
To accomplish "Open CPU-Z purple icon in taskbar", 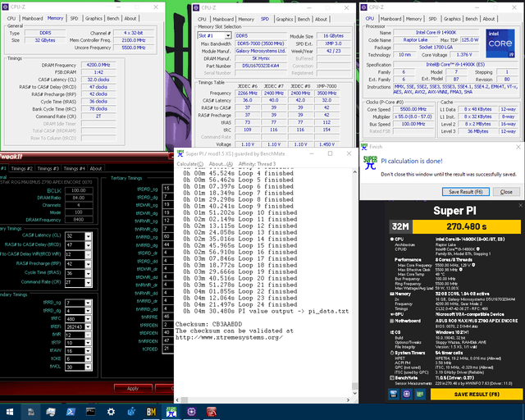I will (x=191, y=412).
